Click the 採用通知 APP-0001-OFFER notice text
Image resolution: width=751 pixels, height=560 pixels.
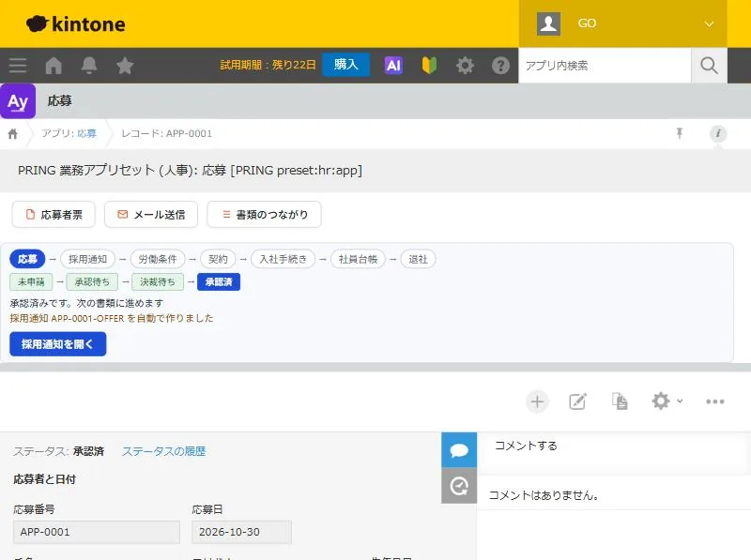(x=112, y=318)
